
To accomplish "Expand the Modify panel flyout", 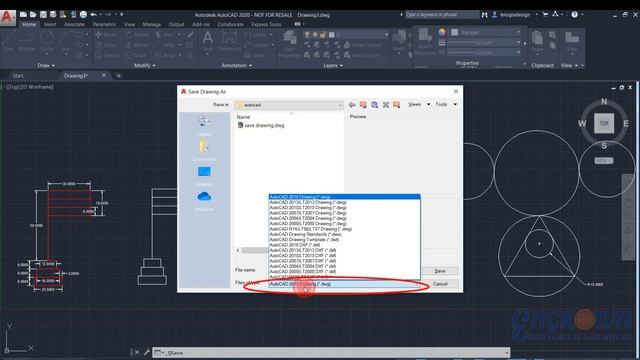I will tap(144, 65).
